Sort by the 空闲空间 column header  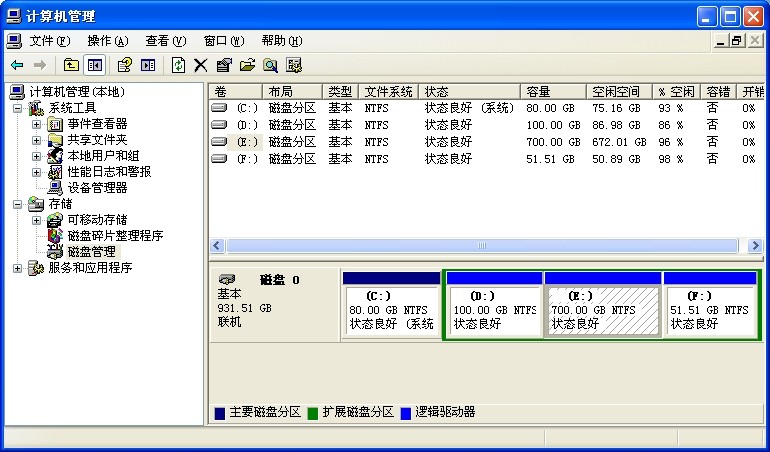click(619, 91)
